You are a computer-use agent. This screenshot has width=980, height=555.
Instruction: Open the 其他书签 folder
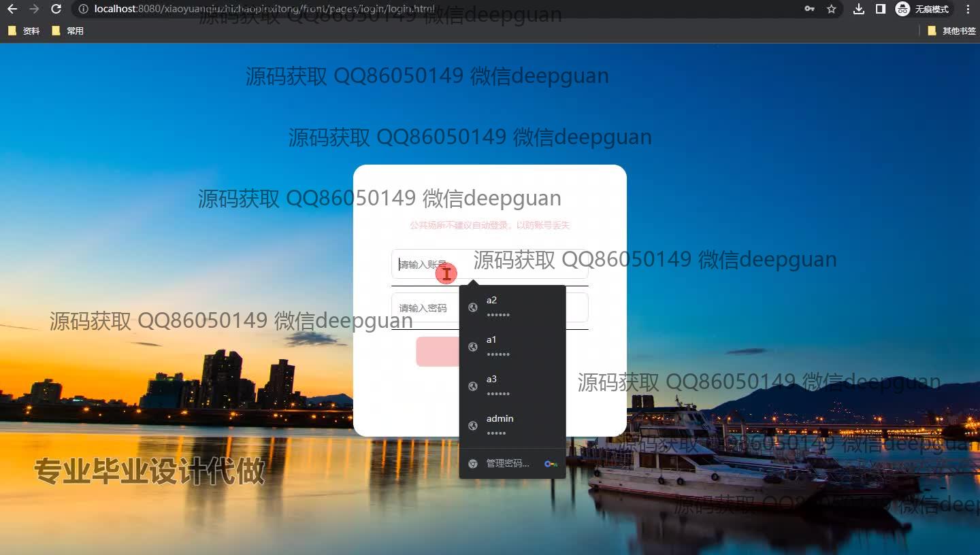coord(951,31)
